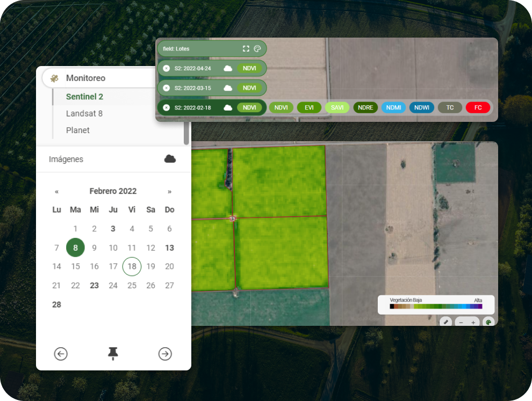Open the palette icon on field: Lotes bar
This screenshot has width=532, height=401.
[x=257, y=49]
